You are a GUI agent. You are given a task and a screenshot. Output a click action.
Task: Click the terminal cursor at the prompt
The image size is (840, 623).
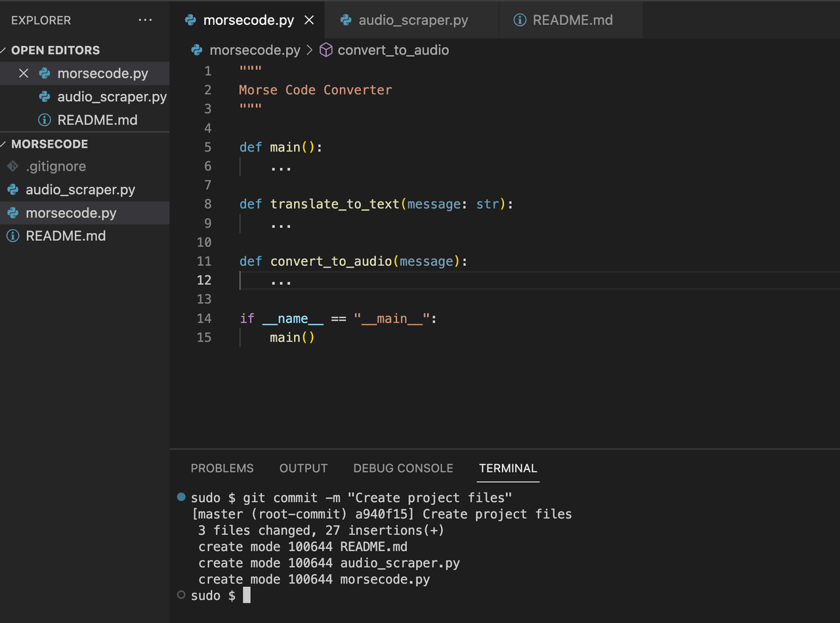247,595
